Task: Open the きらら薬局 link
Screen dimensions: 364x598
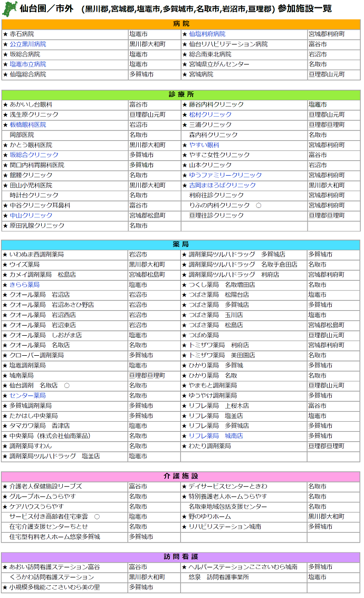Action: (x=24, y=284)
